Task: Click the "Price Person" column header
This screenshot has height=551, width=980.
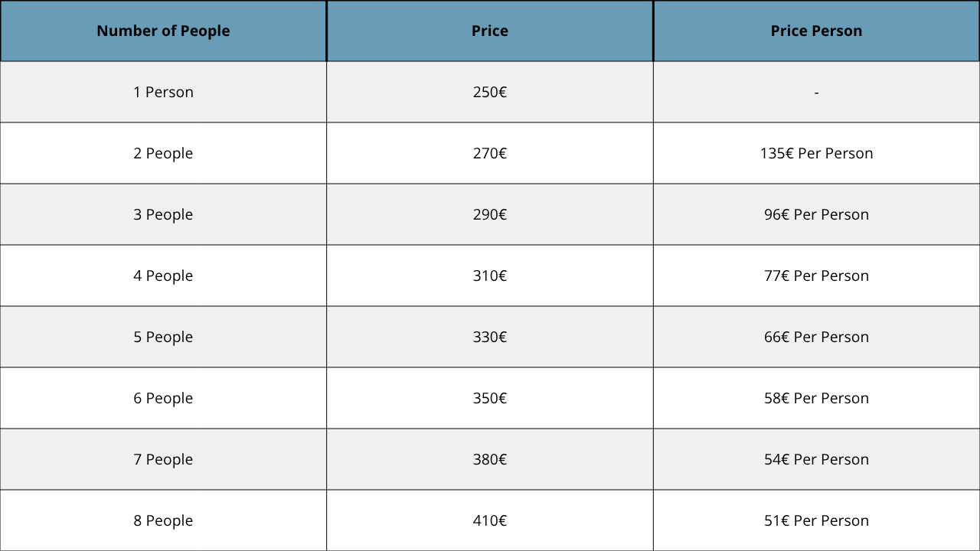Action: click(x=816, y=31)
